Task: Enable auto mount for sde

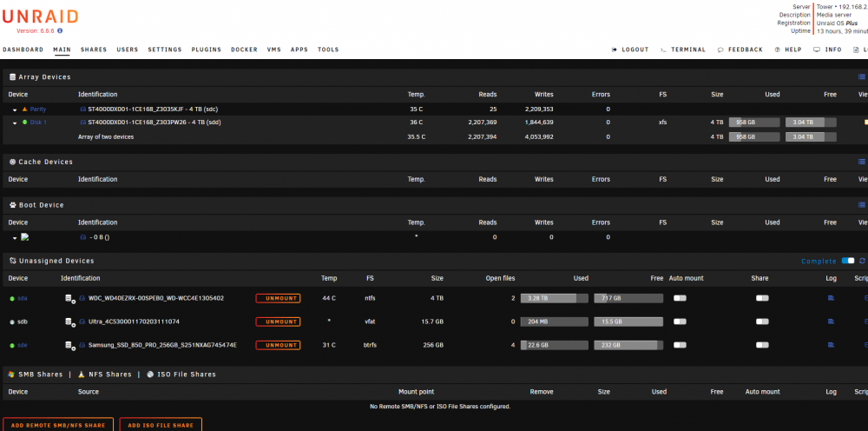Action: [680, 345]
